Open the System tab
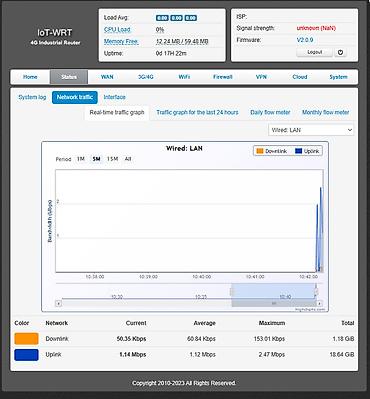 338,77
